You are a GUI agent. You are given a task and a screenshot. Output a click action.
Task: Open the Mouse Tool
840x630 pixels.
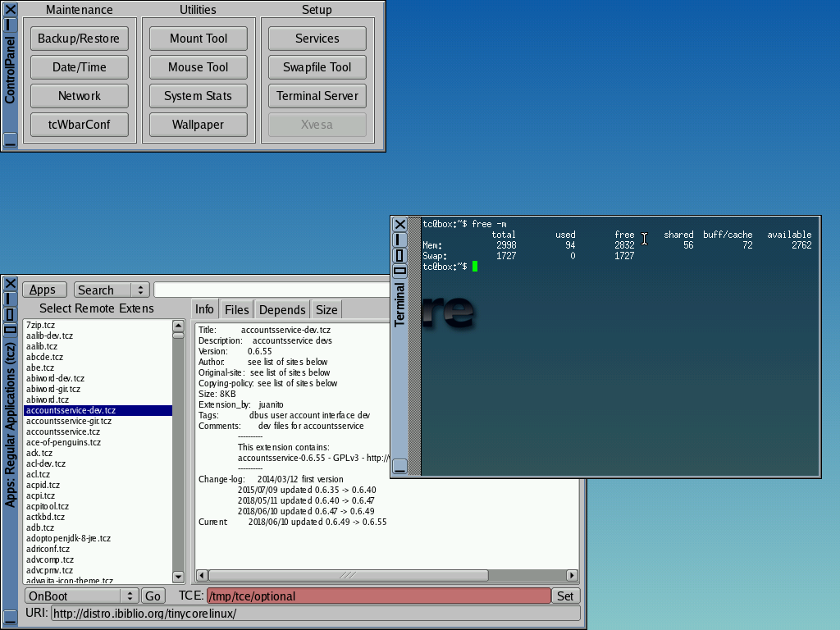[199, 67]
